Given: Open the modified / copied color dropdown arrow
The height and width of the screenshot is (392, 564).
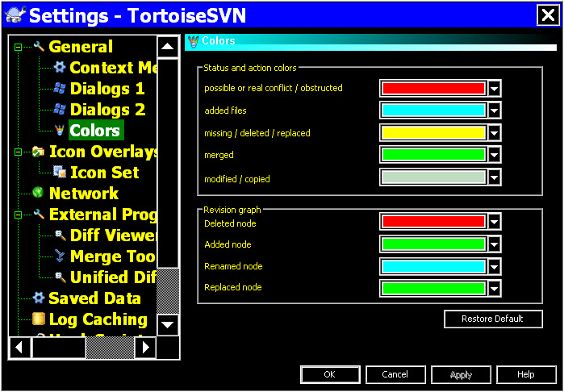Looking at the screenshot, I should pyautogui.click(x=495, y=177).
